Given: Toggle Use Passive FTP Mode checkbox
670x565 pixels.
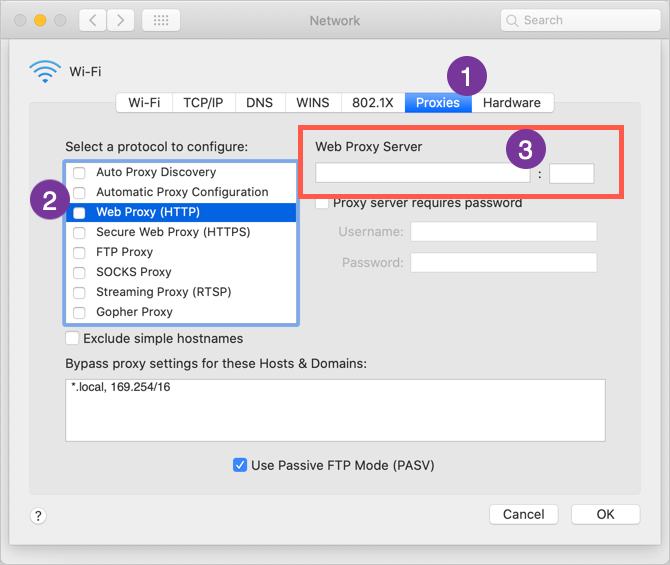Looking at the screenshot, I should pos(240,465).
